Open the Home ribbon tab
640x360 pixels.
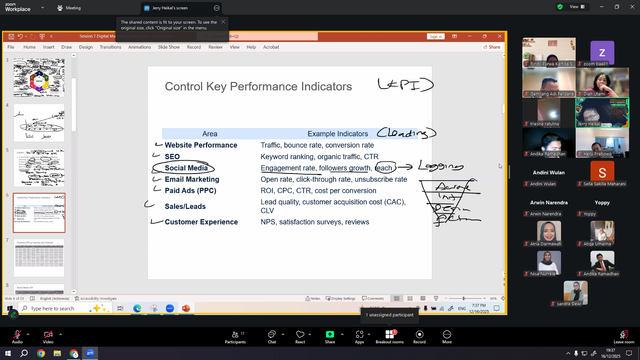29,47
